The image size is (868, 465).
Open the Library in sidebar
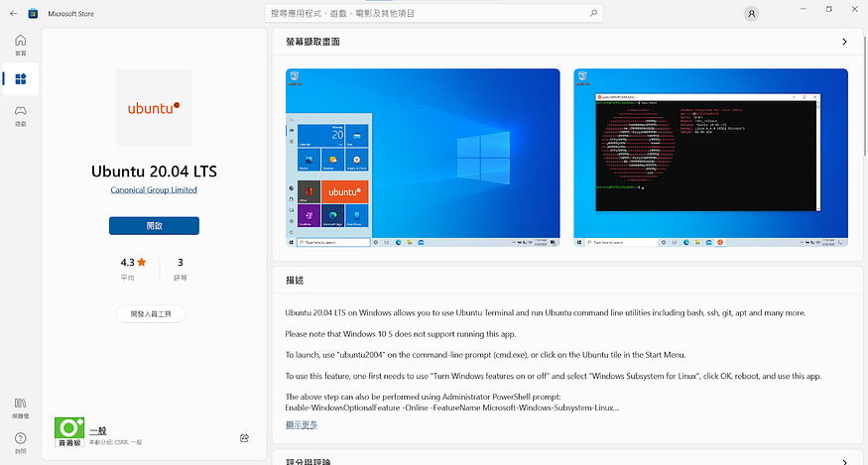[21, 407]
